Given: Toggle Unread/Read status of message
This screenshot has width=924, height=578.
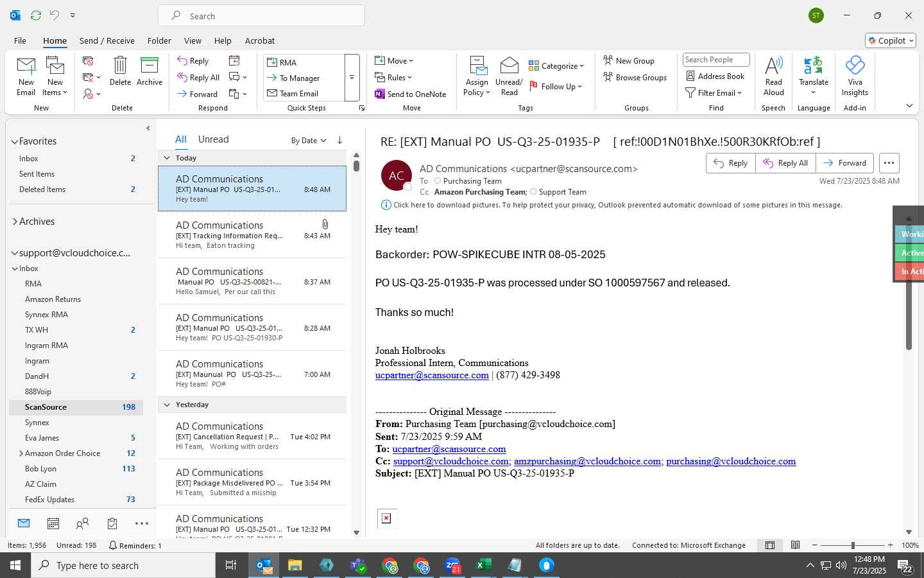Looking at the screenshot, I should (x=509, y=76).
